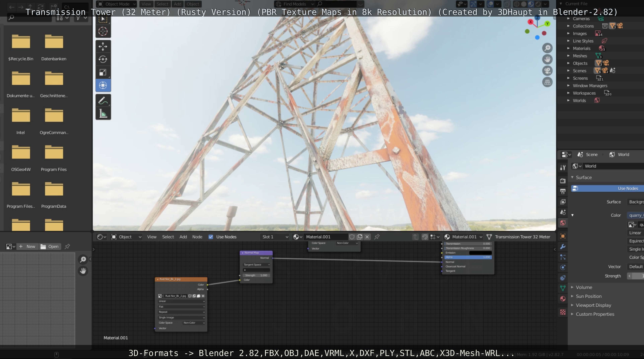Open the Output properties tab

point(563,191)
